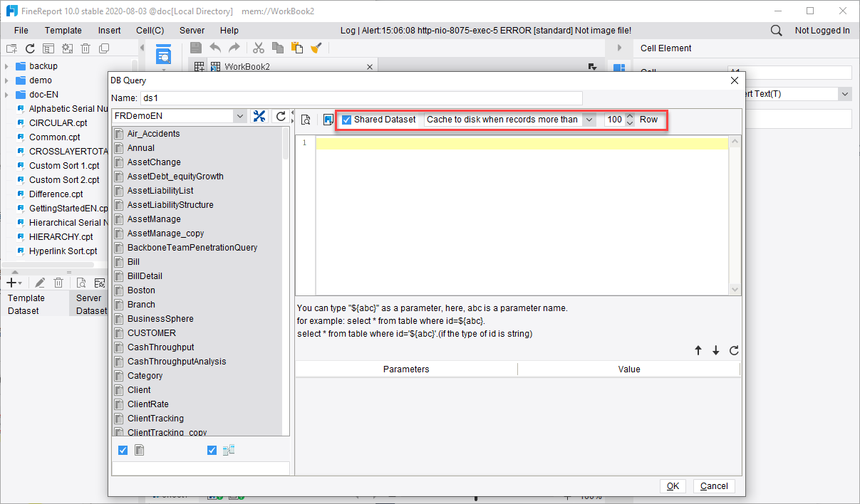The width and height of the screenshot is (860, 504).
Task: Open the FRDemoEN database dropdown
Action: coord(240,115)
